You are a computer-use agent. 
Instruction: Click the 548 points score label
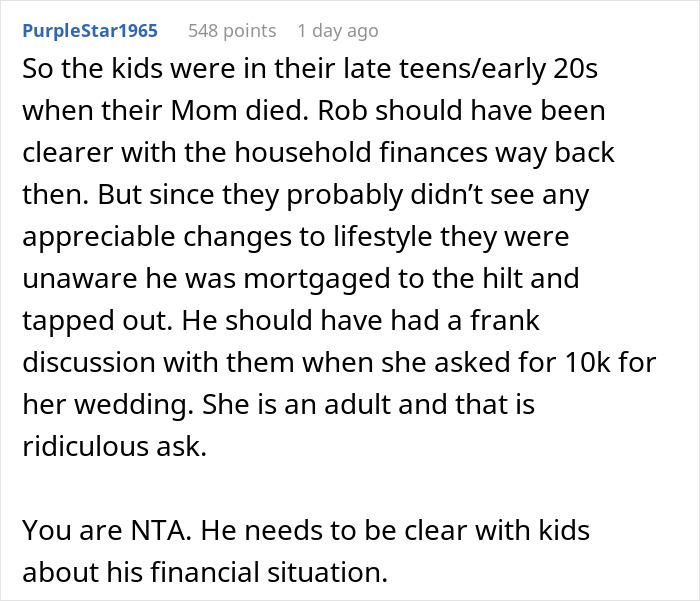pos(232,31)
